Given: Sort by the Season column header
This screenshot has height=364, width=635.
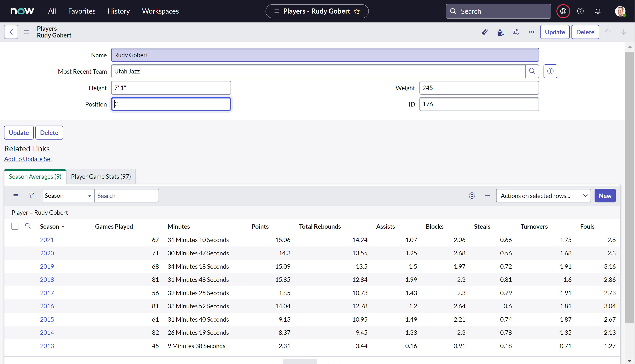Looking at the screenshot, I should point(50,227).
